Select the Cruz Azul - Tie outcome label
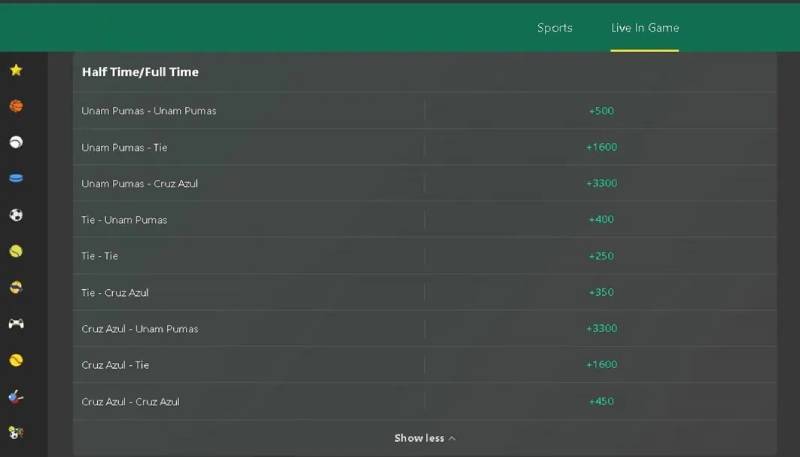The width and height of the screenshot is (800, 457). [116, 365]
